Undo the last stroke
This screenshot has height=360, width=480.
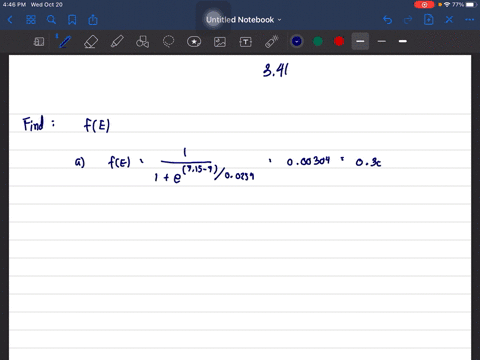click(387, 20)
